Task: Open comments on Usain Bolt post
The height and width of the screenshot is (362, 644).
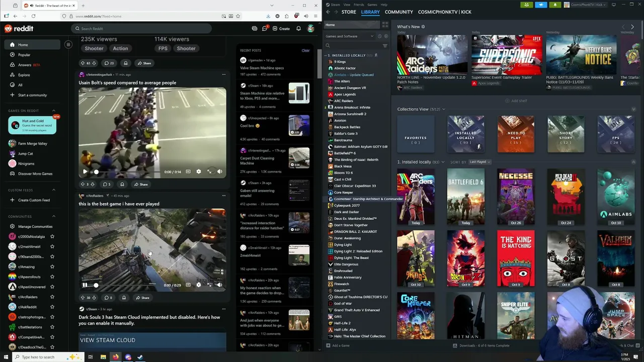Action: [x=107, y=184]
